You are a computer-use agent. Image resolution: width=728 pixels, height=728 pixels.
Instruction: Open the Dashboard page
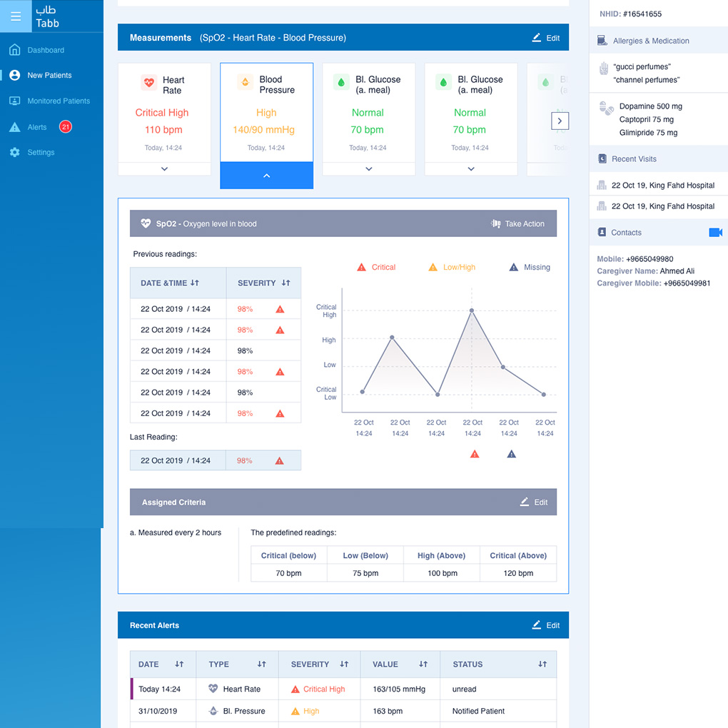pos(46,51)
